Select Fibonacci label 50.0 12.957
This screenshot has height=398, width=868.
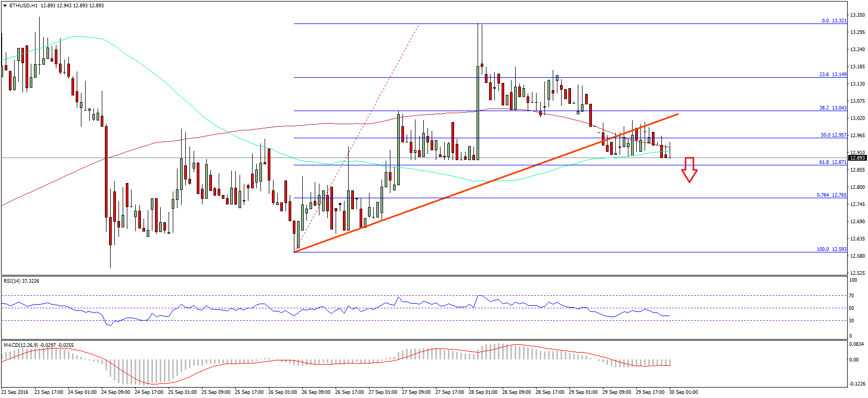point(834,135)
